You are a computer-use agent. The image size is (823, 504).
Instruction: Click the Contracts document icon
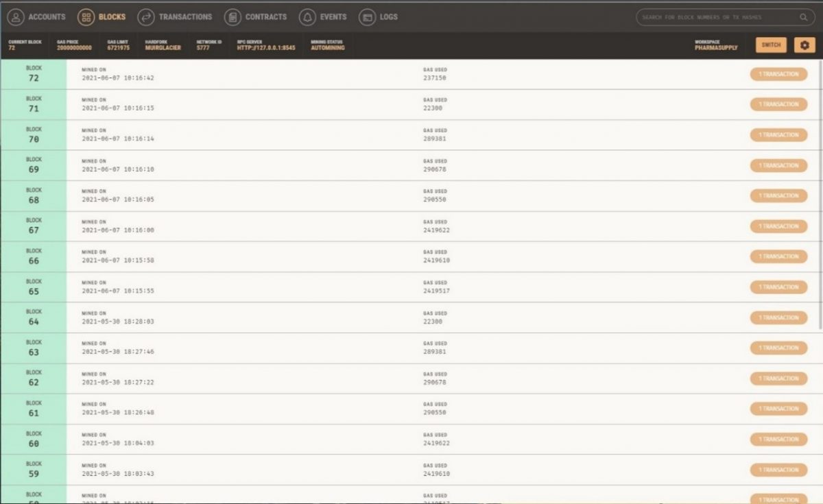[x=232, y=17]
